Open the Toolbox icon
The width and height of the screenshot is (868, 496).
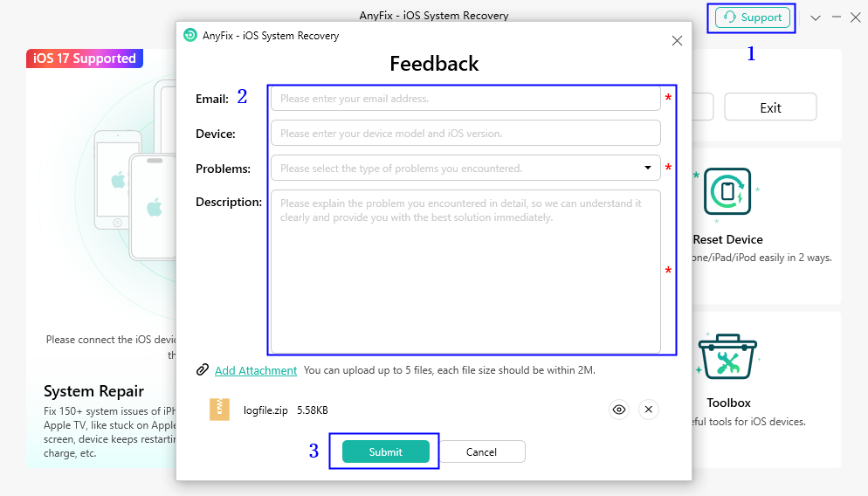click(727, 356)
